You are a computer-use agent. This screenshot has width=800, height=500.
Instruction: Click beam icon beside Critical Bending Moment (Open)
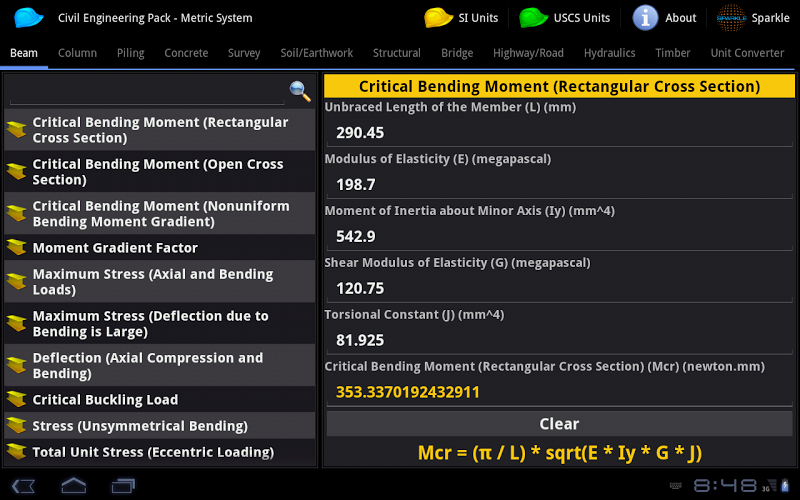tap(17, 171)
